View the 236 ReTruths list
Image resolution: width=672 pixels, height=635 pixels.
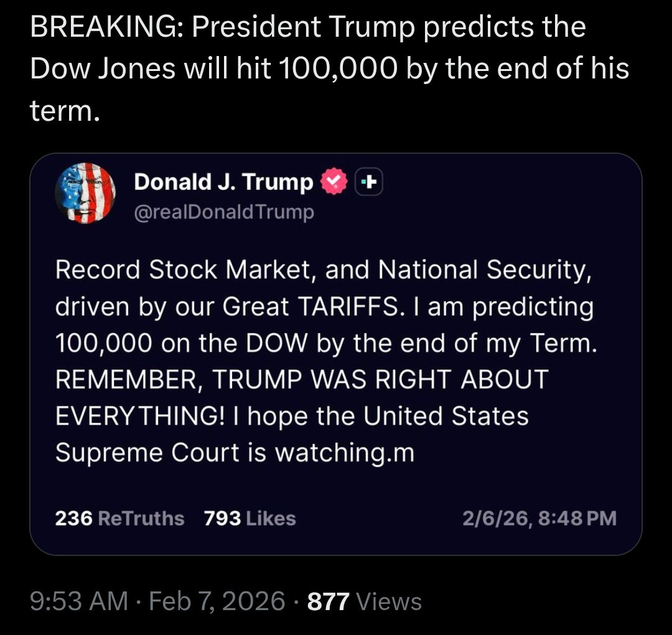pos(119,518)
